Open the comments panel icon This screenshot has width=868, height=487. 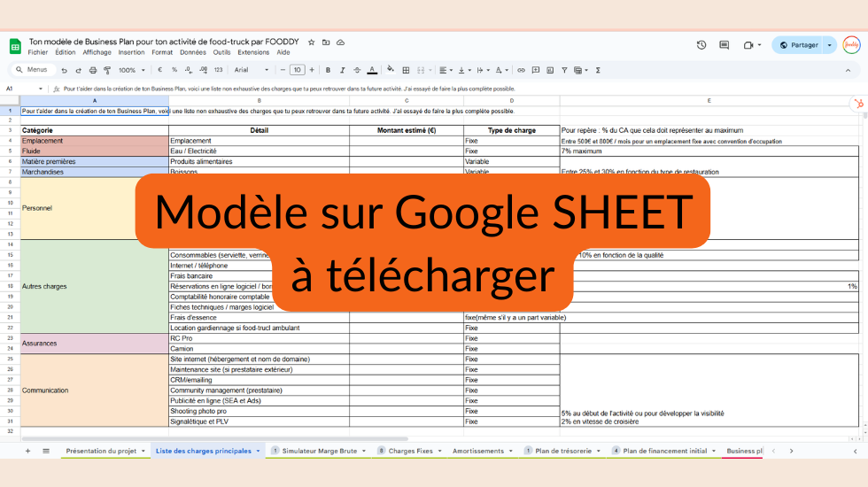pos(724,45)
